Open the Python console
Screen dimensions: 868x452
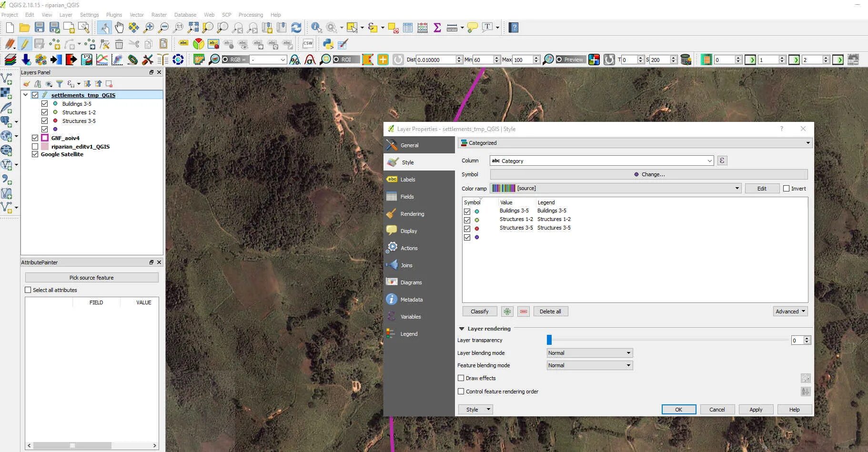(328, 44)
